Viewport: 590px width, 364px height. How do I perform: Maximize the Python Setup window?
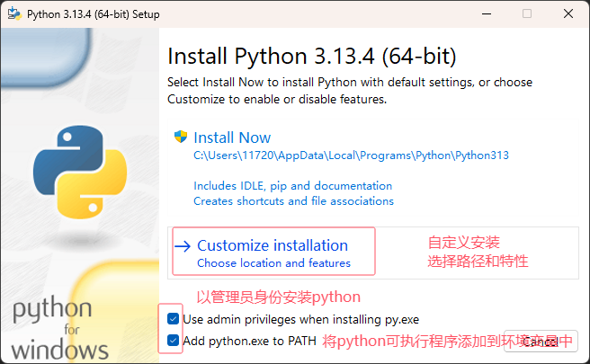[527, 13]
